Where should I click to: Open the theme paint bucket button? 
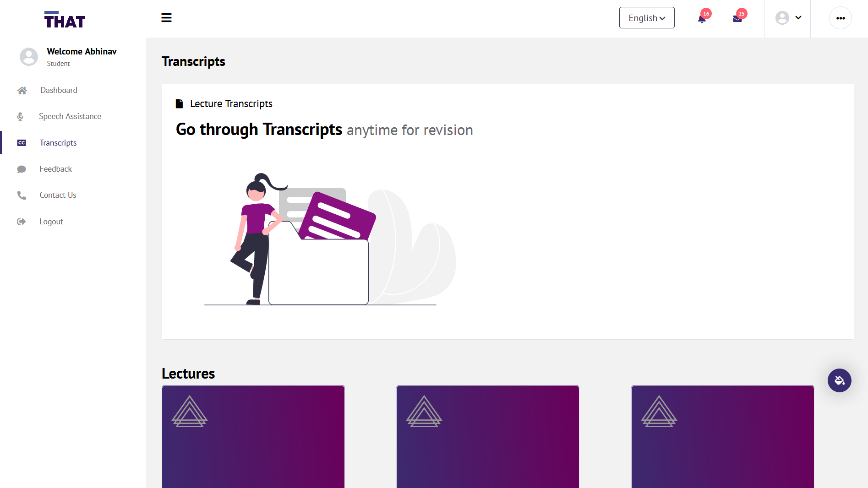(840, 380)
